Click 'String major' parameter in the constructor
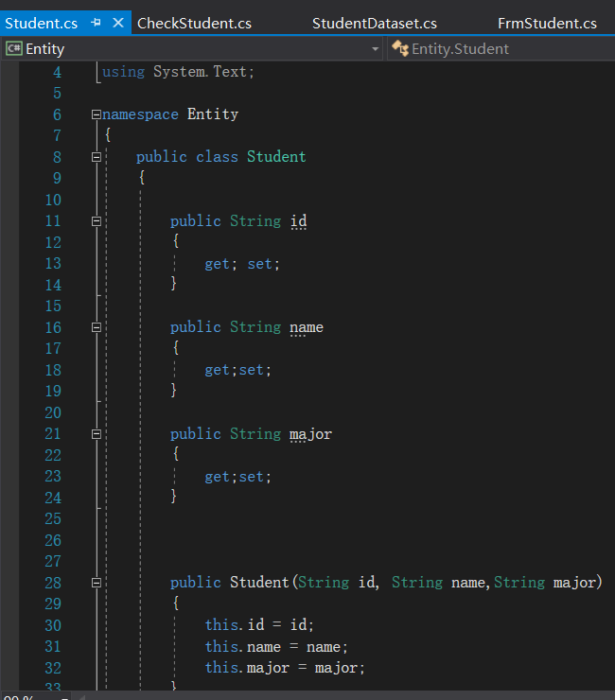 tap(544, 583)
